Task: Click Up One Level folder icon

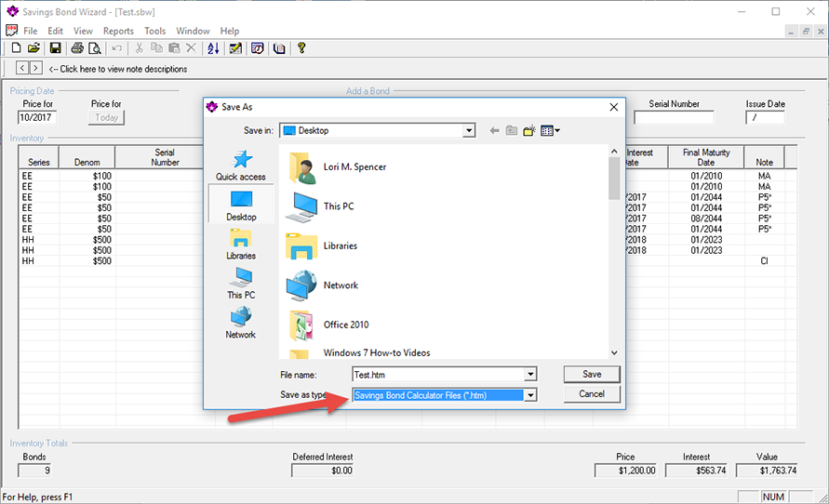Action: 511,130
